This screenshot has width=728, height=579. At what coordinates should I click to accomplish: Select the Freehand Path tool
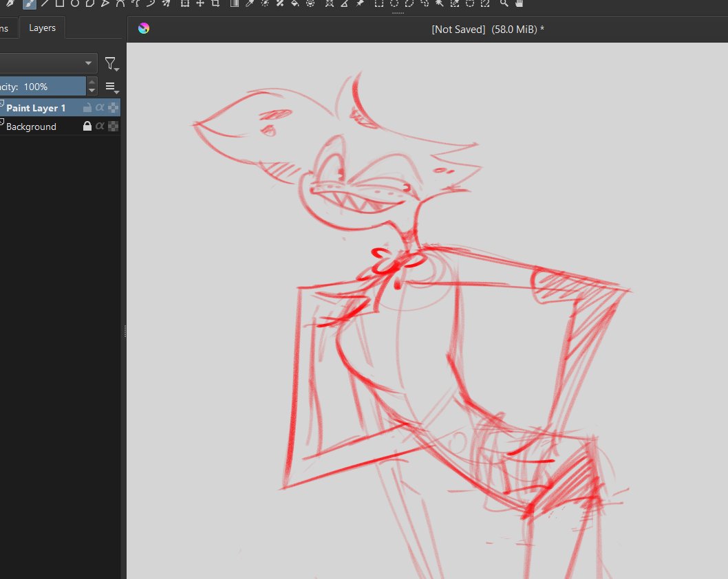[x=135, y=3]
